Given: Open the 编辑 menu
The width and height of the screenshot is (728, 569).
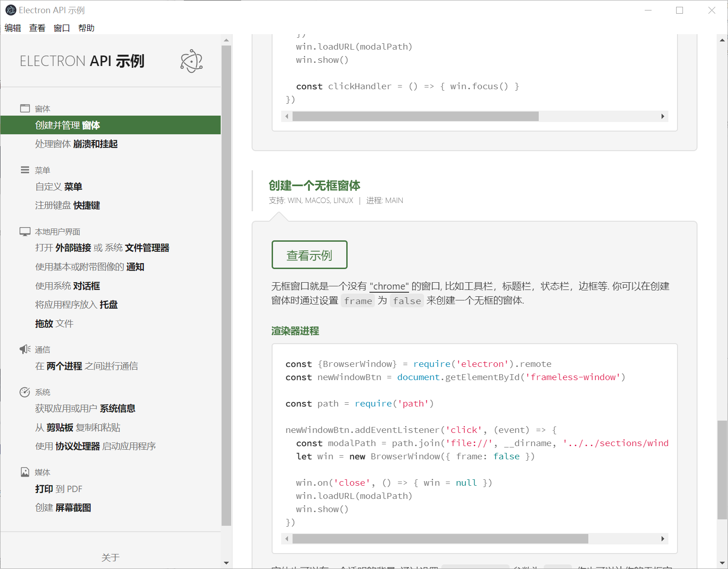Looking at the screenshot, I should [x=13, y=28].
